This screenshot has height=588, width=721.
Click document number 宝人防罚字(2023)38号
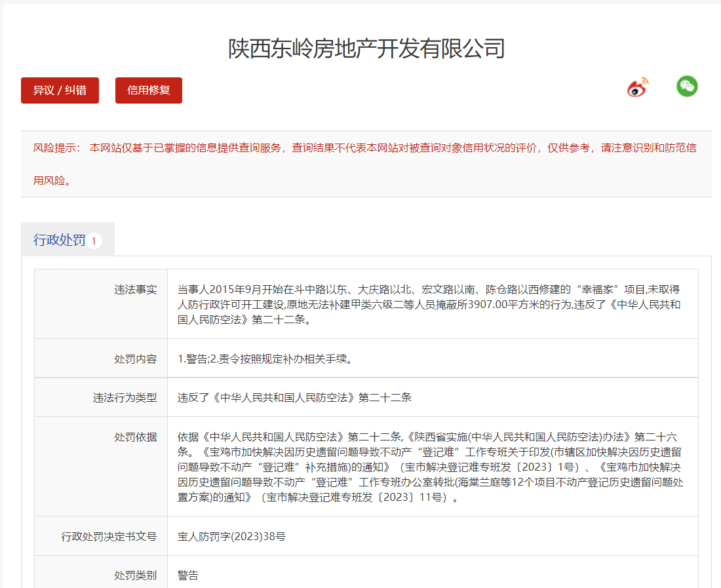click(231, 536)
